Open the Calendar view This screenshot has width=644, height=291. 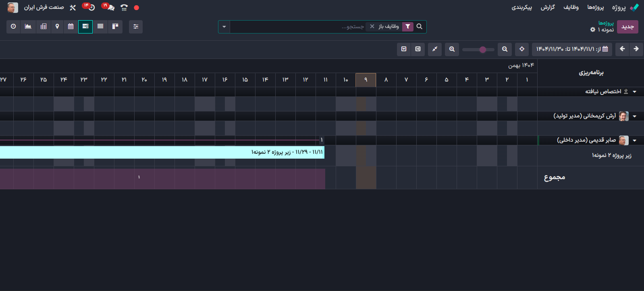[x=71, y=27]
